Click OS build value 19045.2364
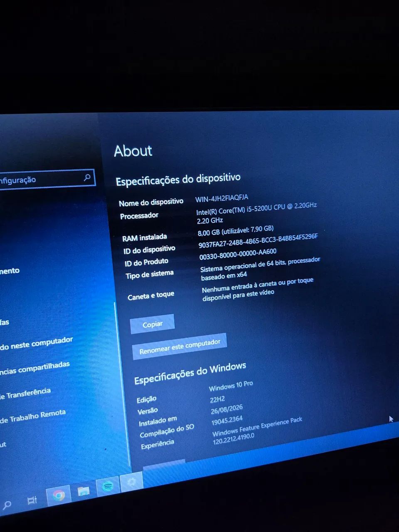Screen dimensions: 399x532 (x=227, y=421)
